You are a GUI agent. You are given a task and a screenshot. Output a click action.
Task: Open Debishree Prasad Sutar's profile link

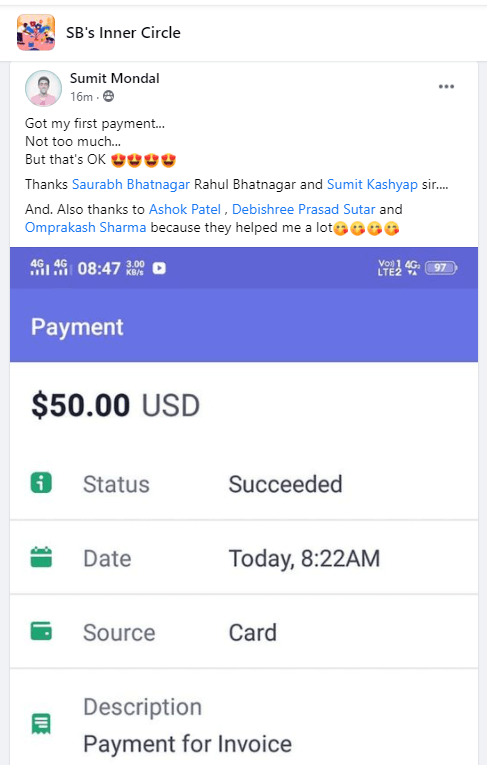[x=304, y=209]
